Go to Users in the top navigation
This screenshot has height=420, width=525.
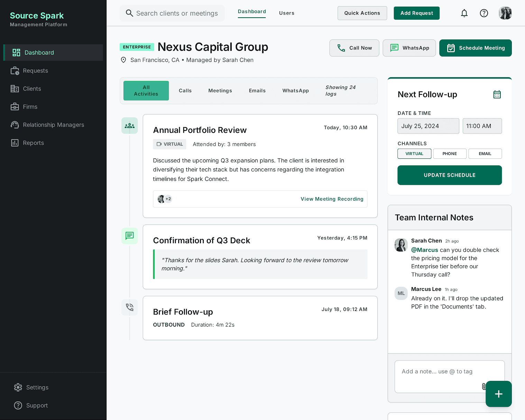287,13
